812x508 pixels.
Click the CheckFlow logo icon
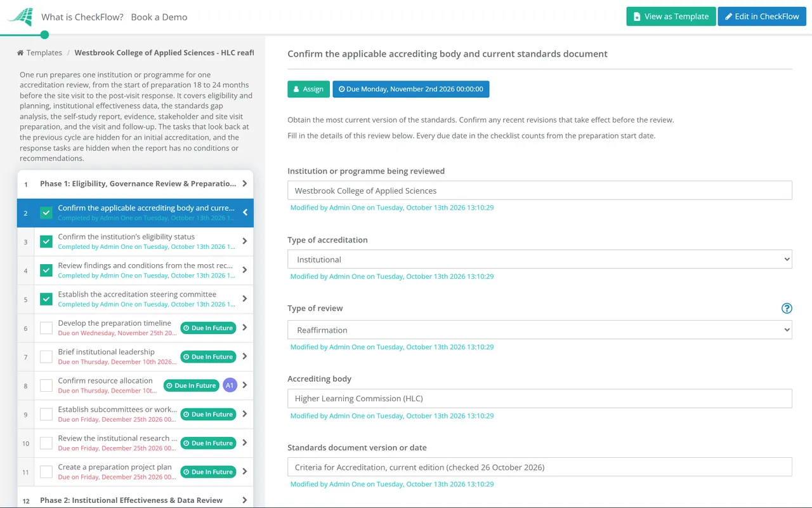[20, 17]
